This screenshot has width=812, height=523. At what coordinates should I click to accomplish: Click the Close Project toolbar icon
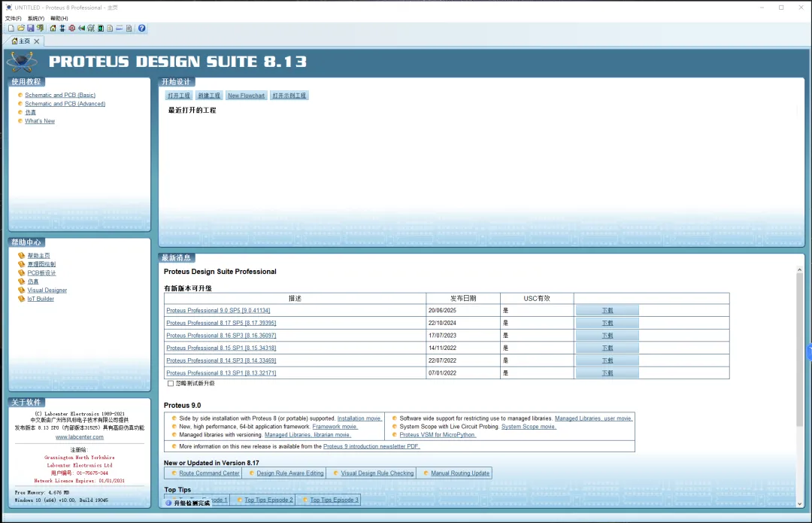tap(40, 28)
